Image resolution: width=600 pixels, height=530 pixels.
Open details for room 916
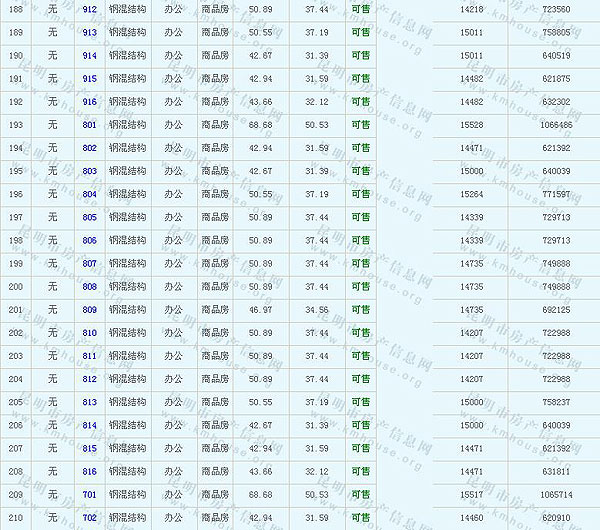[x=90, y=102]
